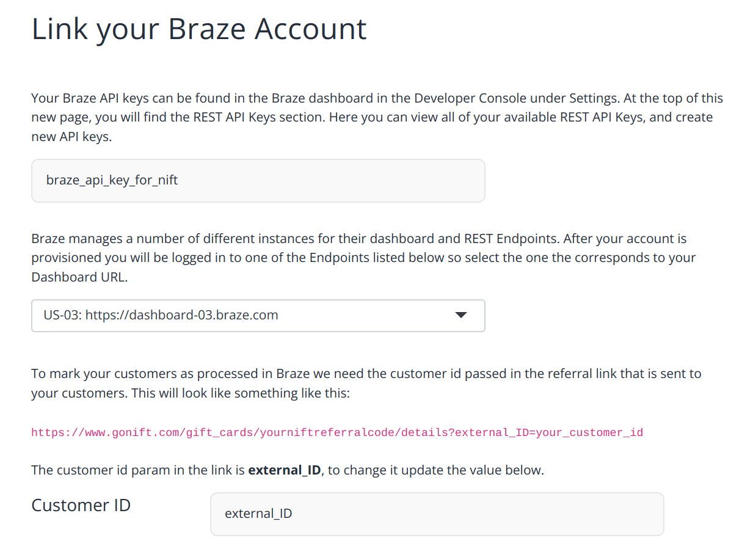The height and width of the screenshot is (560, 742).
Task: Click the Link your Braze Account heading
Action: pos(198,28)
